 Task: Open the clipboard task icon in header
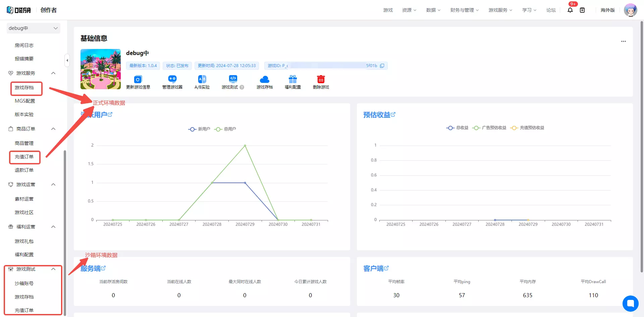click(582, 10)
